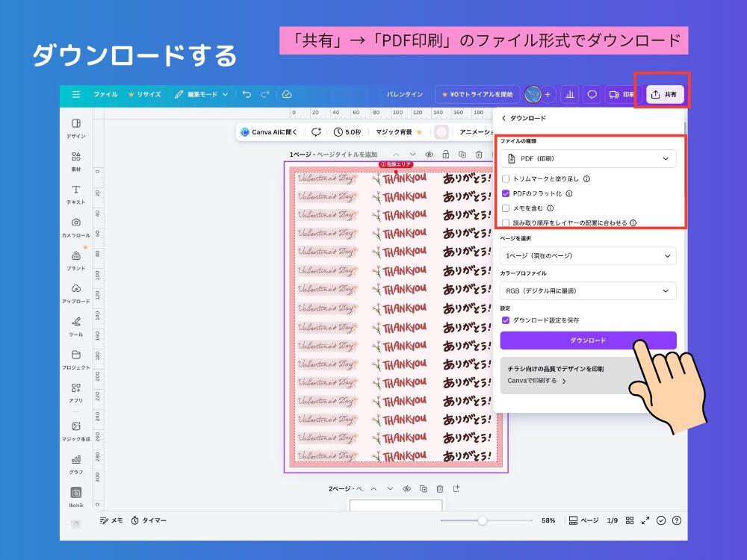Enable トリムマークと塗り足し option
The image size is (747, 560).
(x=506, y=179)
